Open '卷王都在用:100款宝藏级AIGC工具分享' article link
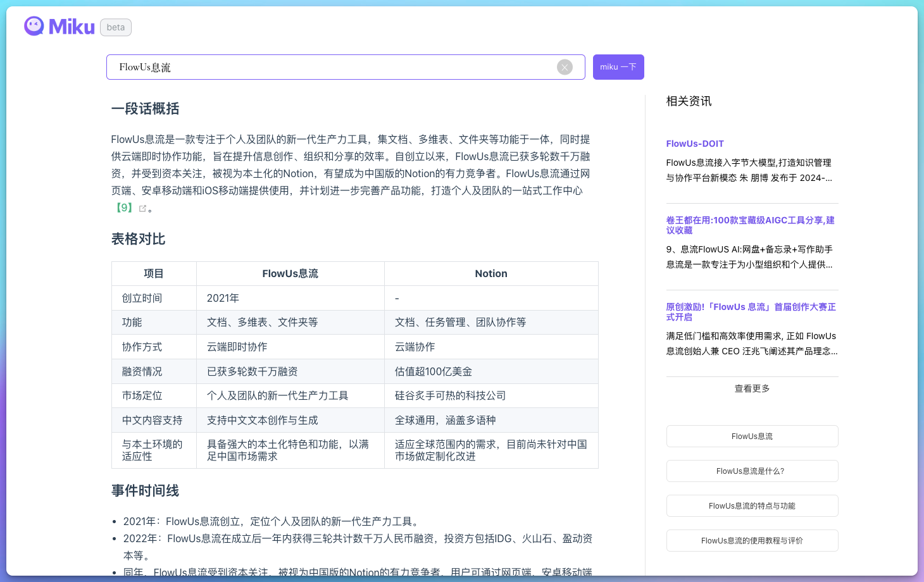This screenshot has height=582, width=924. point(751,225)
